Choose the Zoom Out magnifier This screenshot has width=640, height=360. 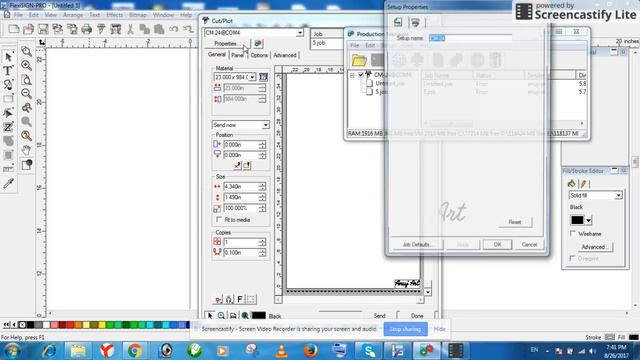point(27,93)
